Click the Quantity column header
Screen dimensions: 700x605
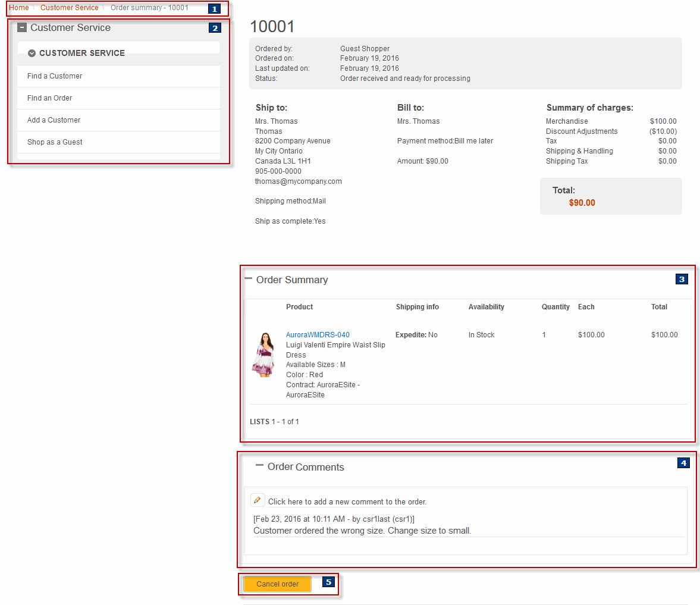point(555,307)
